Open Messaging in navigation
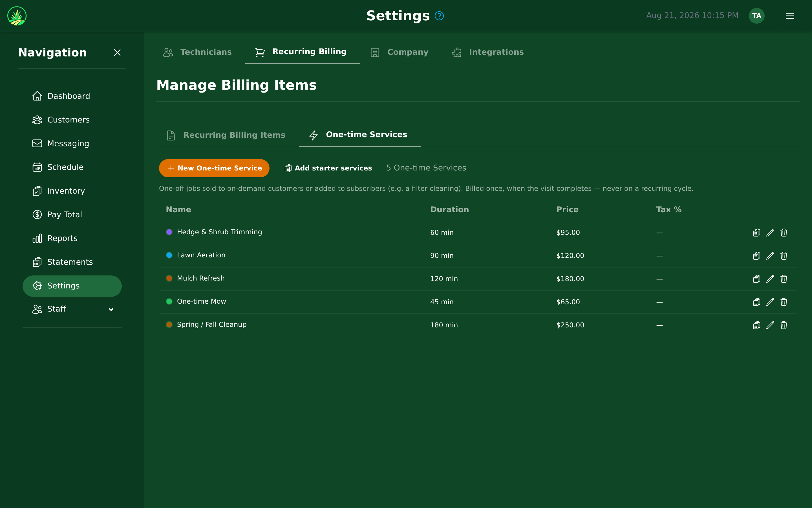 pos(72,143)
